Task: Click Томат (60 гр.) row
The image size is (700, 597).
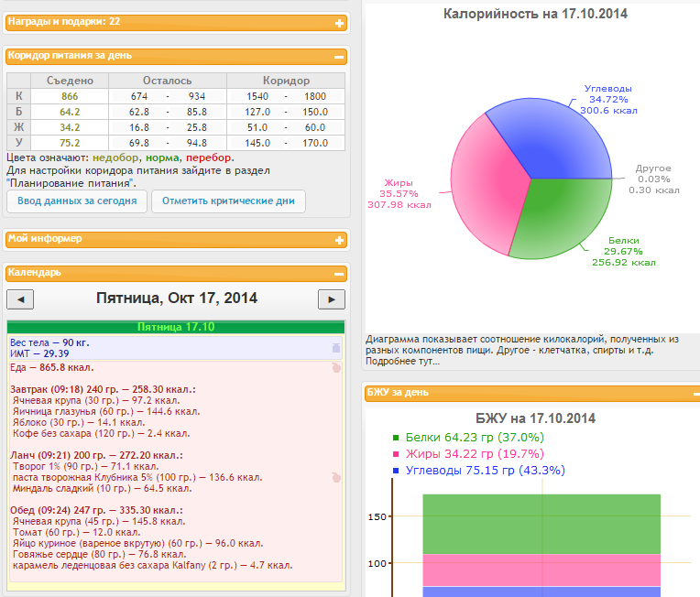Action: (x=76, y=532)
